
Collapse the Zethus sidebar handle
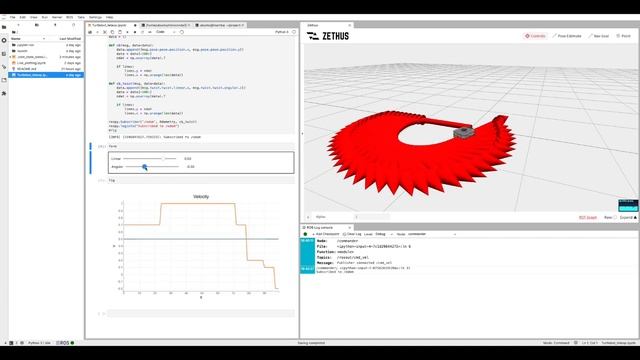coord(302,133)
